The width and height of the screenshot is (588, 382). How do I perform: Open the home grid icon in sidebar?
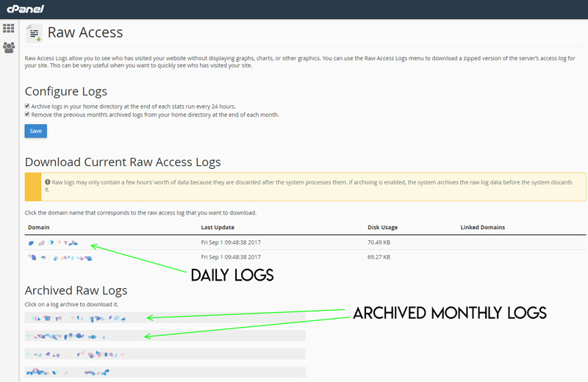(9, 29)
